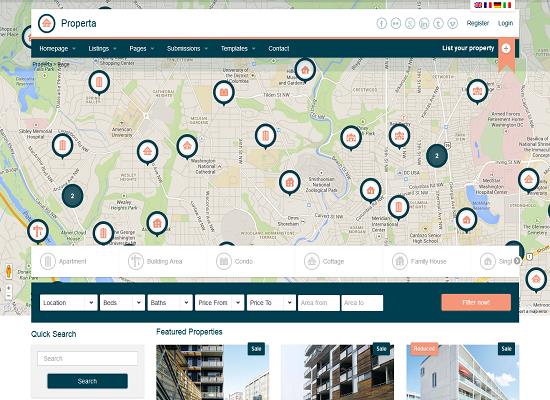Switch language with the Italian flag
This screenshot has width=550, height=400.
507,5
